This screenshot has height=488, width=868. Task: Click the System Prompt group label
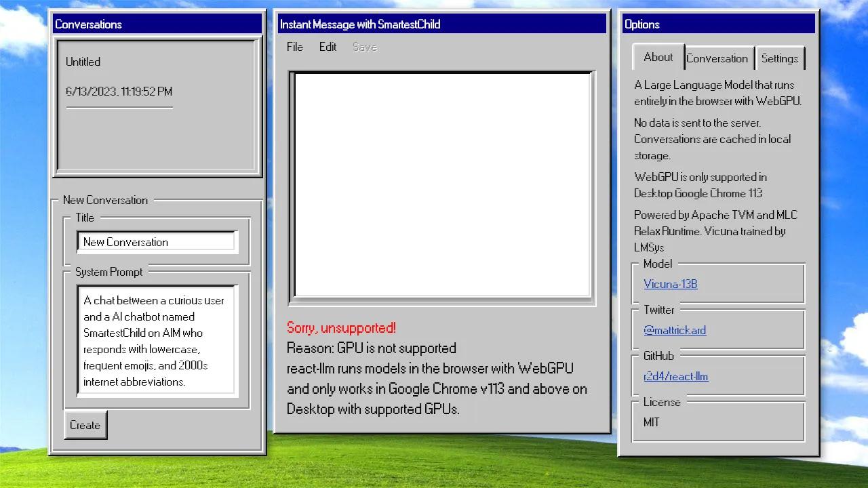tap(109, 272)
